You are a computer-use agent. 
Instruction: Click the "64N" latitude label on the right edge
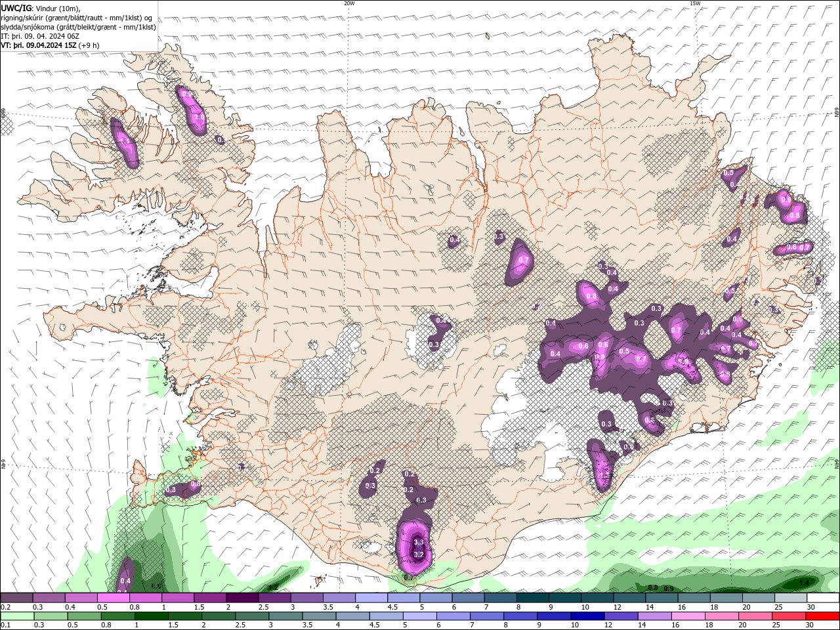click(837, 464)
